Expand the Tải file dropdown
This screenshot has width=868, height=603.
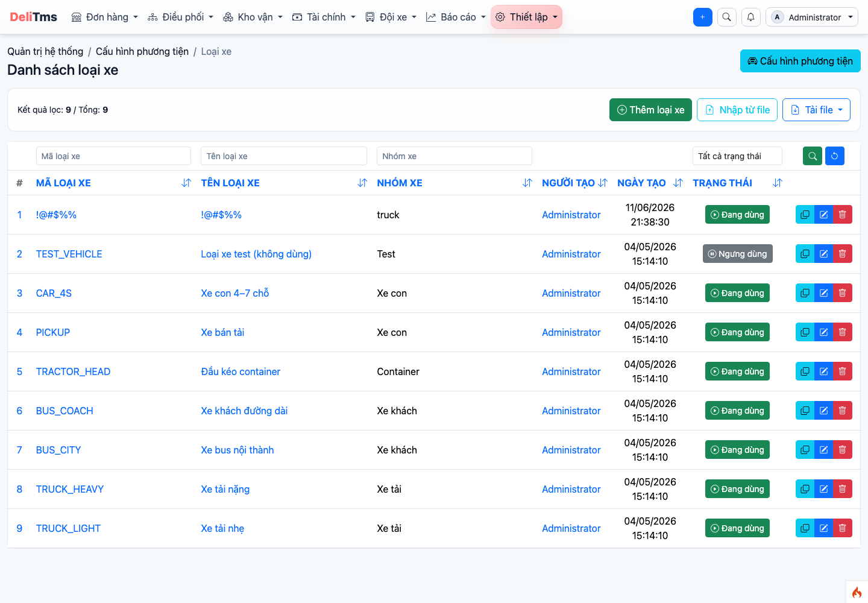(x=816, y=110)
